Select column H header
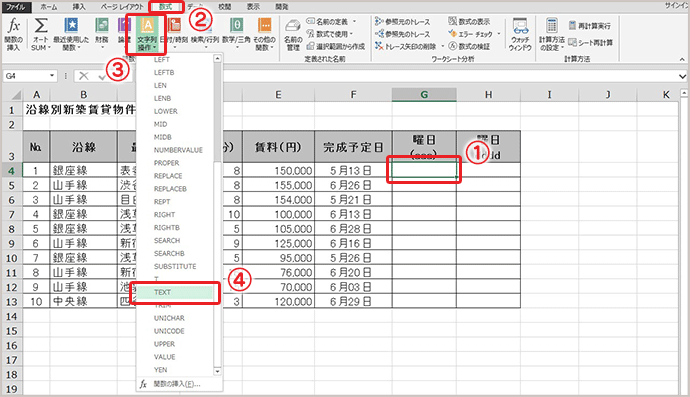The width and height of the screenshot is (690, 397). [488, 95]
